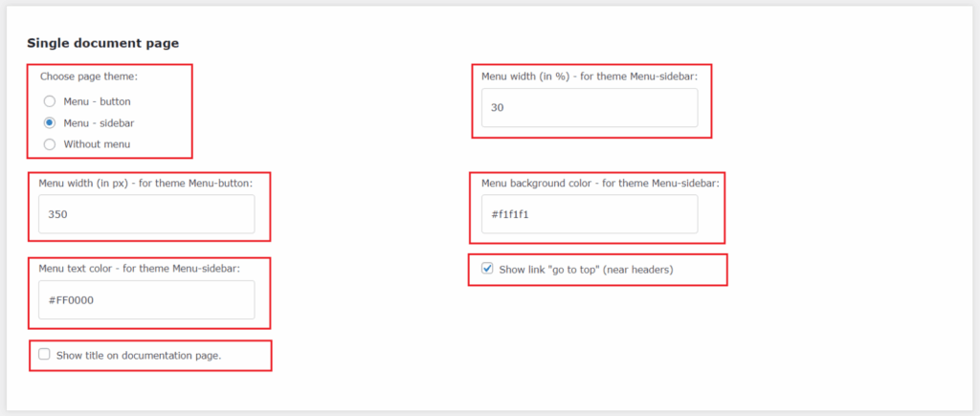
Task: Enable the Show title on documentation page checkbox
Action: coord(44,355)
